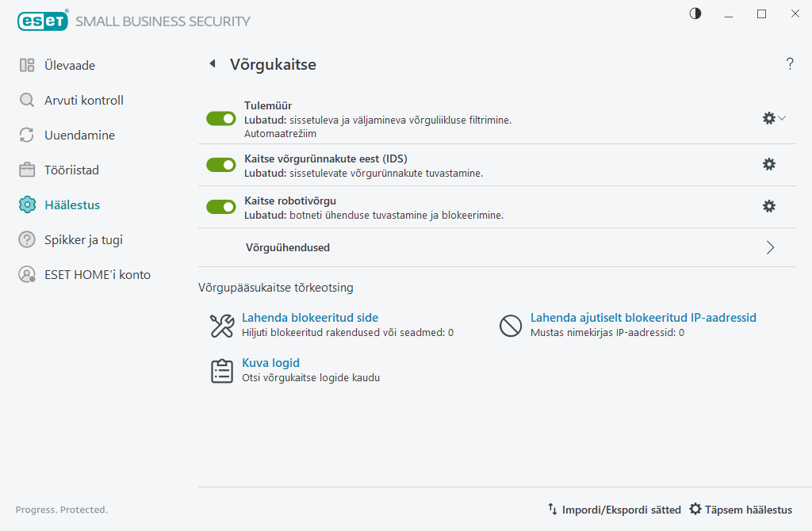Open Kaitse robotivõrgu gear settings
812x531 pixels.
point(768,206)
